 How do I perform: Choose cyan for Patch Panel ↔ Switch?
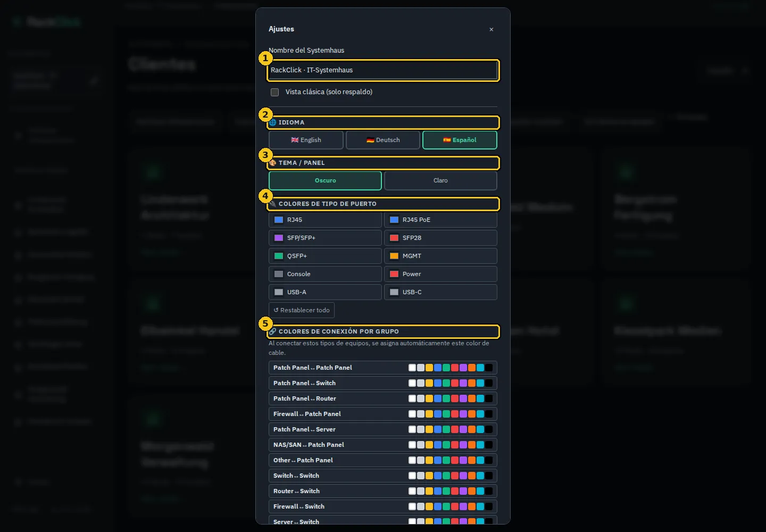pos(480,383)
